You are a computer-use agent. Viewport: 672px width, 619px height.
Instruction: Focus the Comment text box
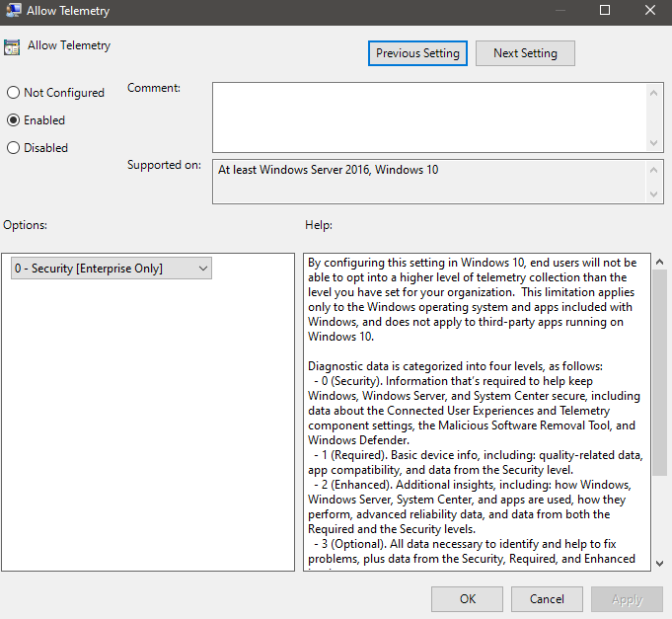[429, 116]
